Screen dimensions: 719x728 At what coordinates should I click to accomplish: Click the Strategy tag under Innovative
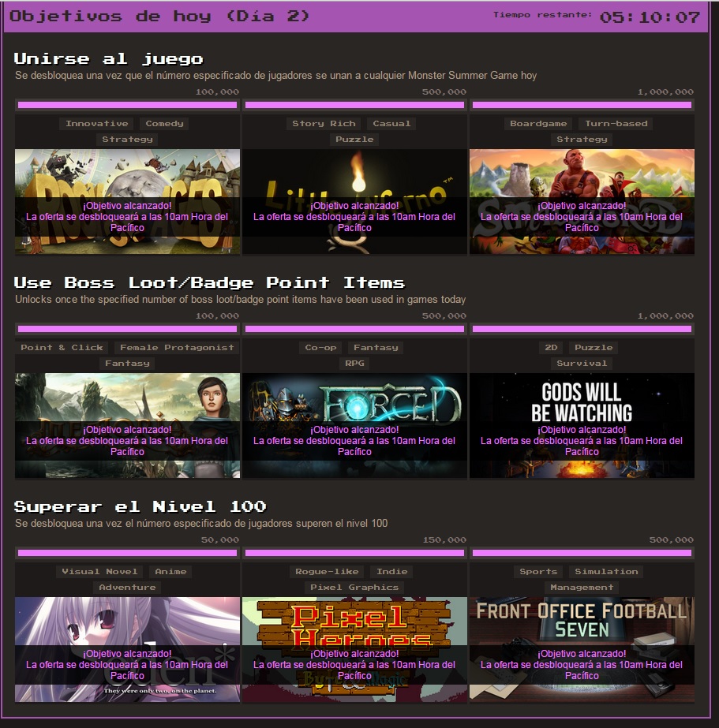click(x=127, y=140)
